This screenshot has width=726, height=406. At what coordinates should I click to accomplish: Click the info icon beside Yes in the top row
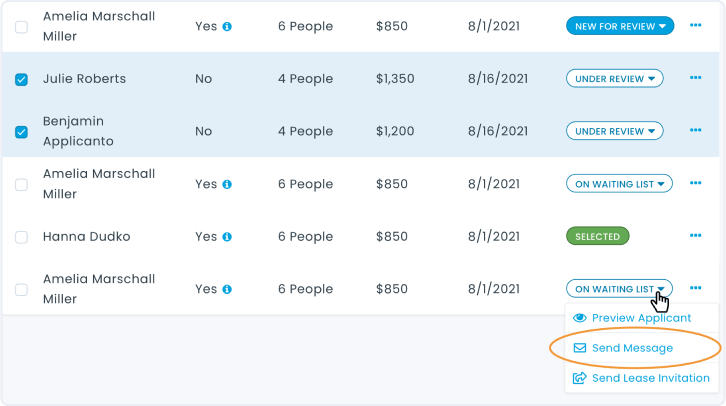[227, 26]
